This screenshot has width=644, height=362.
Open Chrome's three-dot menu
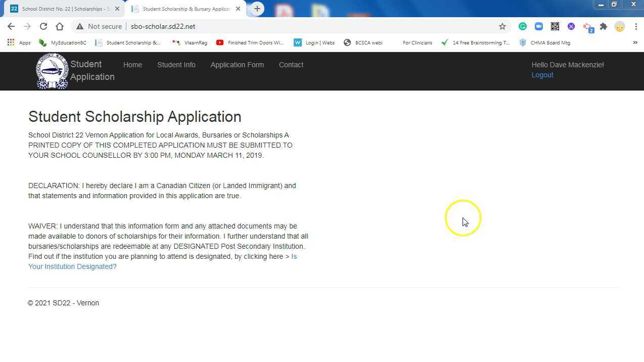click(x=636, y=26)
